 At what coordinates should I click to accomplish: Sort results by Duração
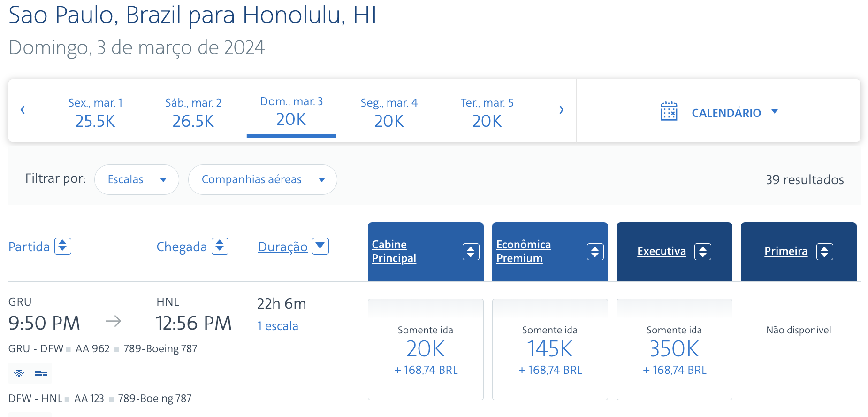coord(282,246)
